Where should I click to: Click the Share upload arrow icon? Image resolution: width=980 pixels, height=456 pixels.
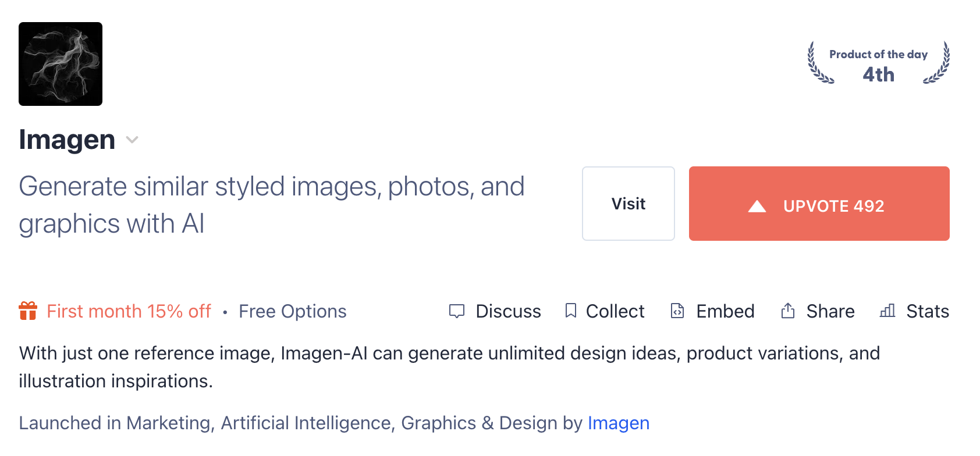tap(787, 311)
